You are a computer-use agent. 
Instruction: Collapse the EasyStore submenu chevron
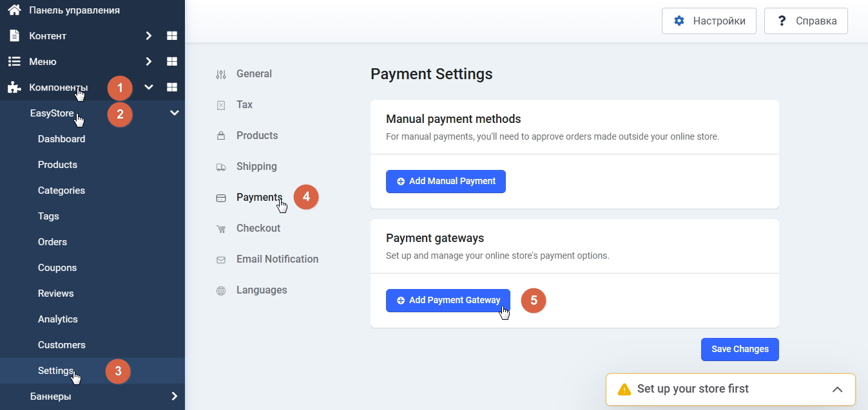pyautogui.click(x=174, y=113)
